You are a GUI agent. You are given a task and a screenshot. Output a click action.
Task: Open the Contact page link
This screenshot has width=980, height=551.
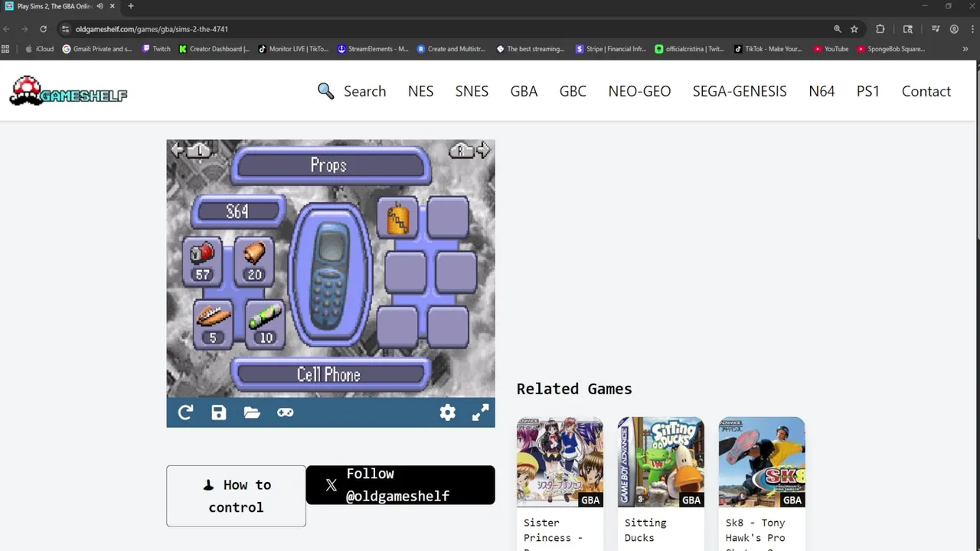click(x=926, y=91)
